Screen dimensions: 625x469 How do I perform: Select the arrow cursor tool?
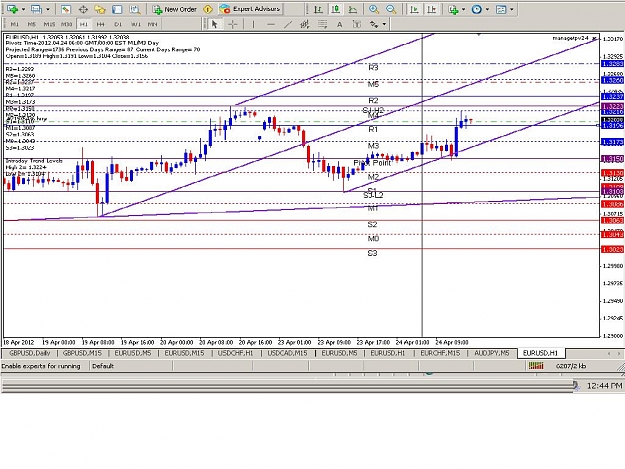(214, 24)
